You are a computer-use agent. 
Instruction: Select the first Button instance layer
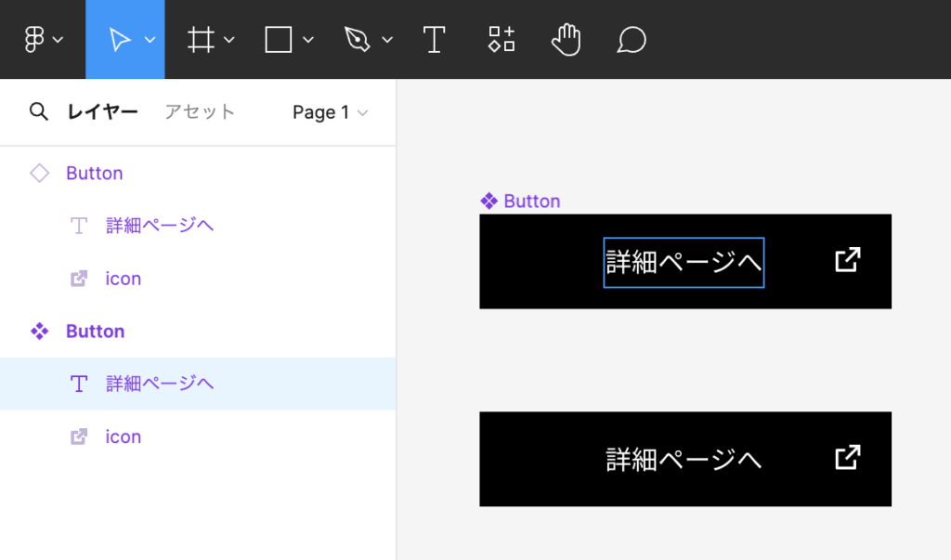pos(94,174)
